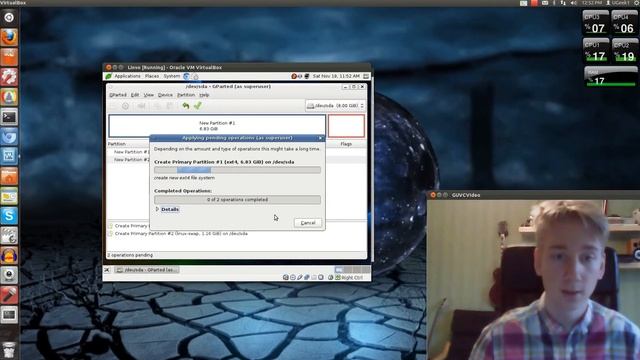This screenshot has width=640, height=360.
Task: Open the /dev/sda device dropdown
Action: 335,106
